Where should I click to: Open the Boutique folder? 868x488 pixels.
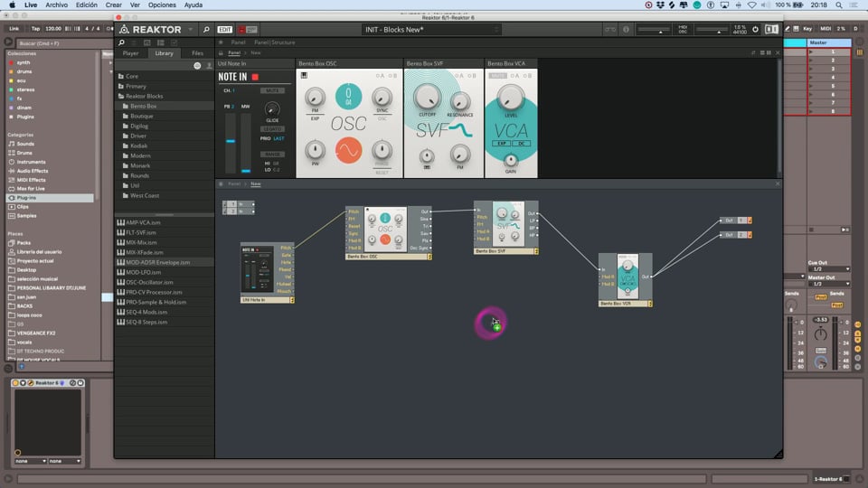point(142,116)
